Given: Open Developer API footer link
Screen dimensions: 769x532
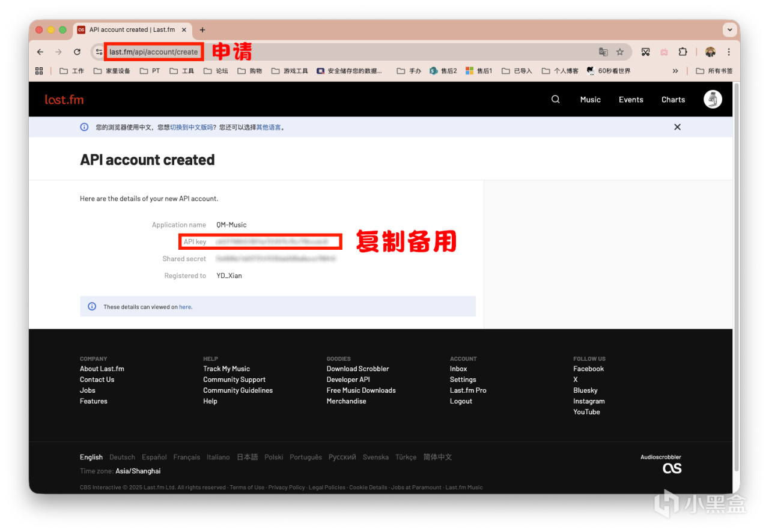Looking at the screenshot, I should [348, 379].
